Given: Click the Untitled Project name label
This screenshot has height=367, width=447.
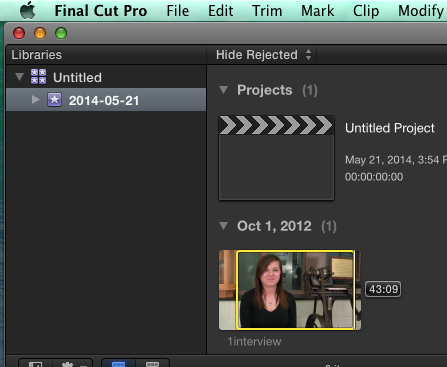Looking at the screenshot, I should click(390, 128).
